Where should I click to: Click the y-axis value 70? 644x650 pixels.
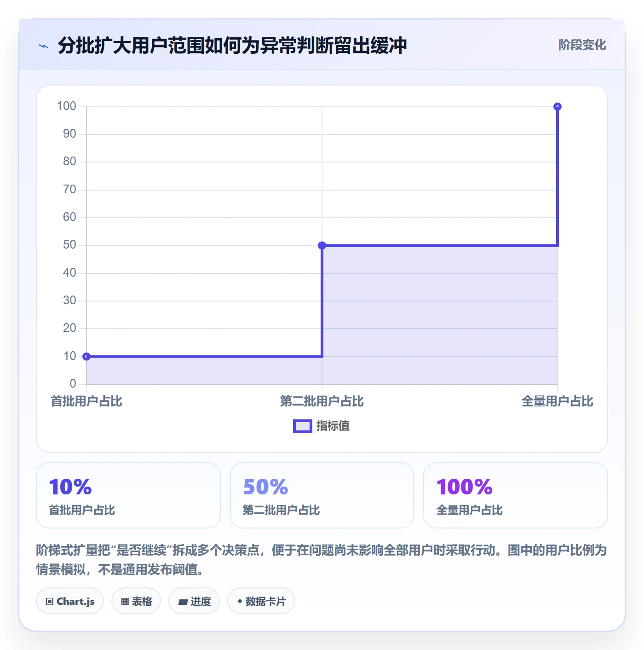coord(70,190)
